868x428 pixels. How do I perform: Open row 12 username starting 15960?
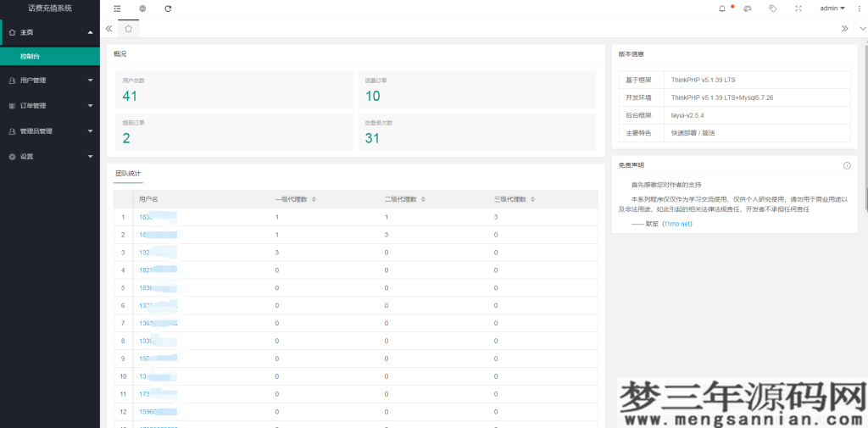pos(159,412)
